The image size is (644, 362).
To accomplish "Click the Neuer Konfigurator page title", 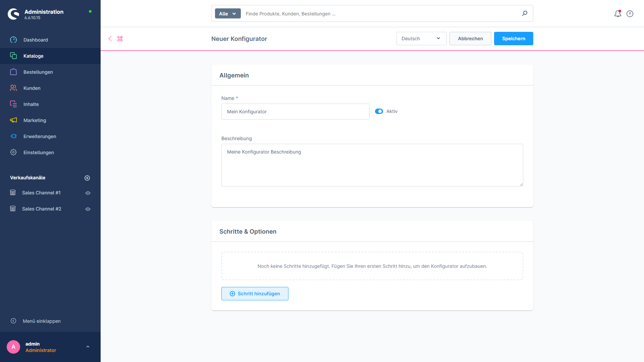I will pyautogui.click(x=239, y=39).
